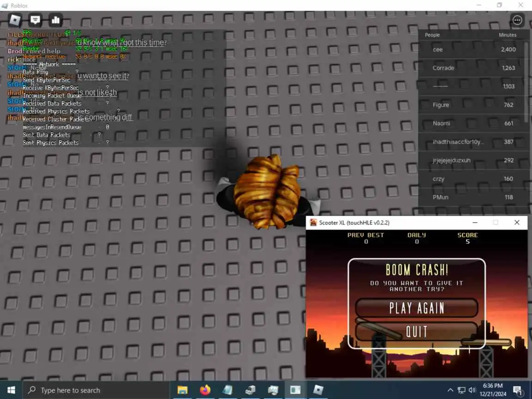Open the Windows notification center
The height and width of the screenshot is (399, 532).
[x=517, y=390]
